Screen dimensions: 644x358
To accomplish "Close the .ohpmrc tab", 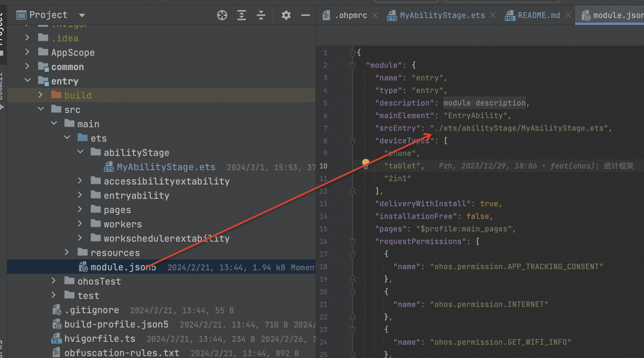I will 374,16.
